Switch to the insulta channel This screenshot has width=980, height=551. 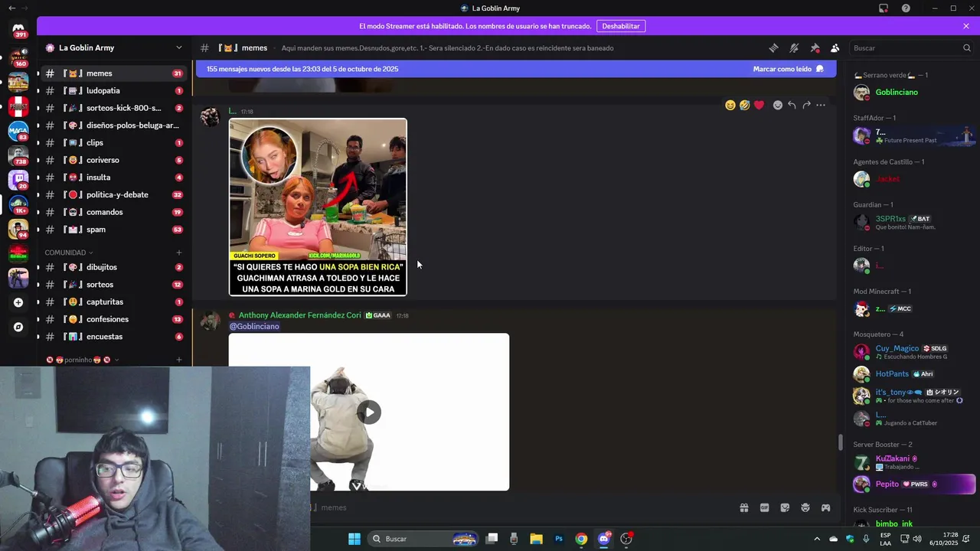[113, 178]
